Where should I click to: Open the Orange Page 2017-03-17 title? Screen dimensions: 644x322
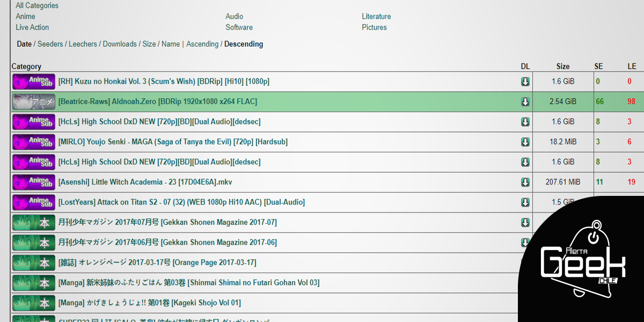pyautogui.click(x=157, y=262)
